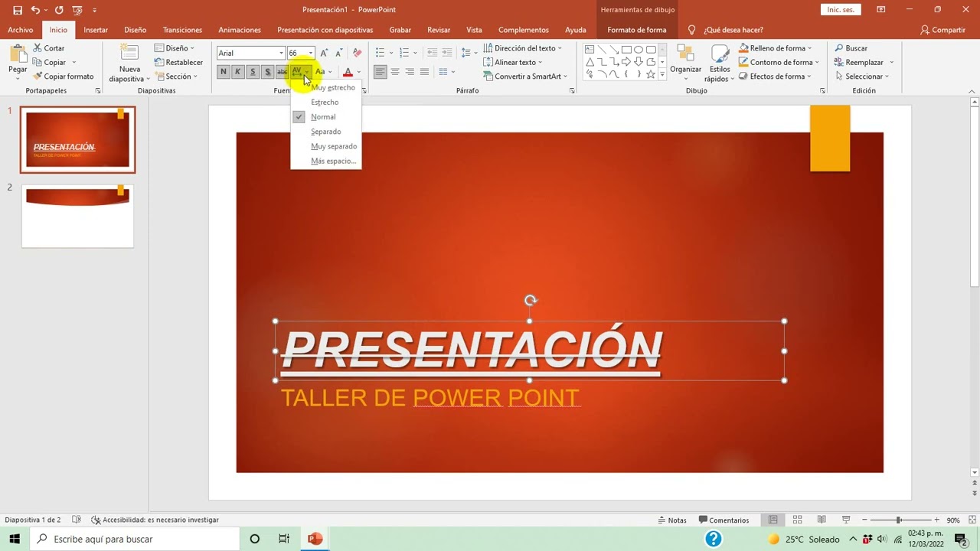Click the Windows Start button
The image size is (980, 551).
click(x=15, y=539)
